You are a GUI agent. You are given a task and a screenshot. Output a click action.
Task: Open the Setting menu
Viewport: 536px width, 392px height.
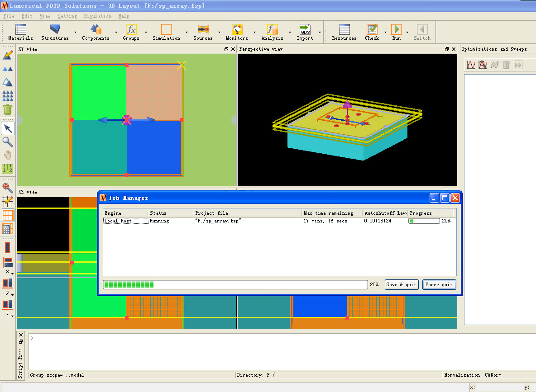tap(67, 16)
